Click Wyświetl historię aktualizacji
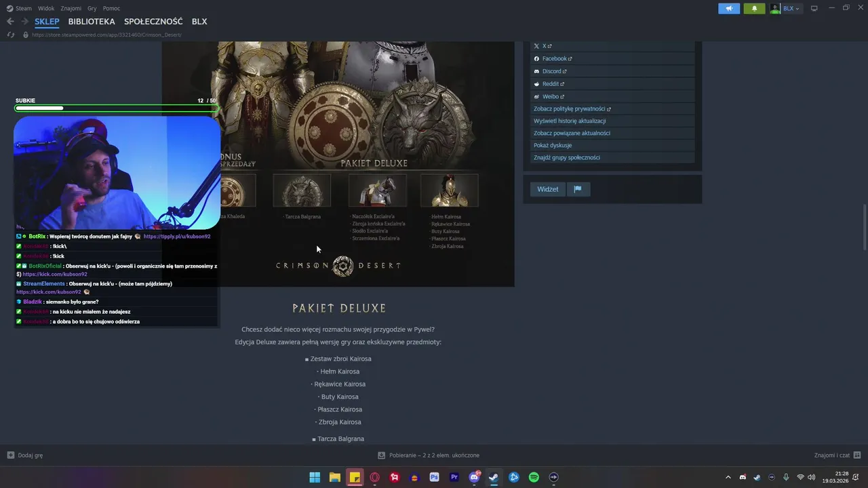This screenshot has width=868, height=488. 613,121
